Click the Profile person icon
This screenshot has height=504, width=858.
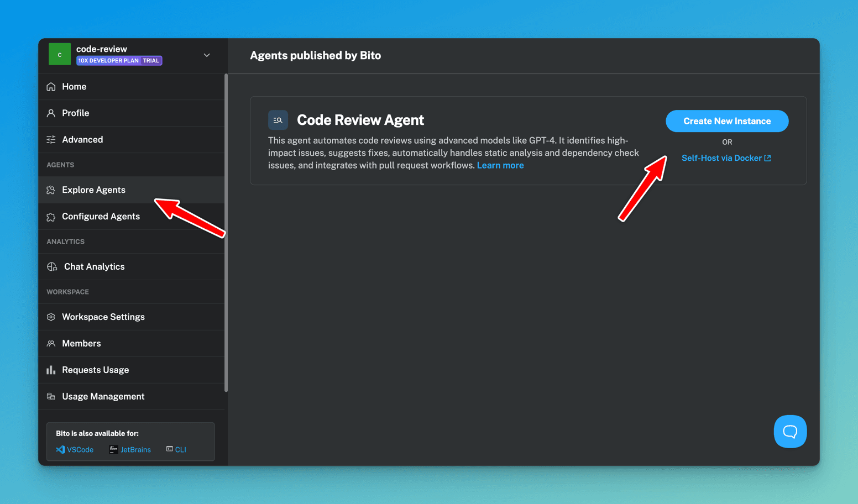coord(51,113)
